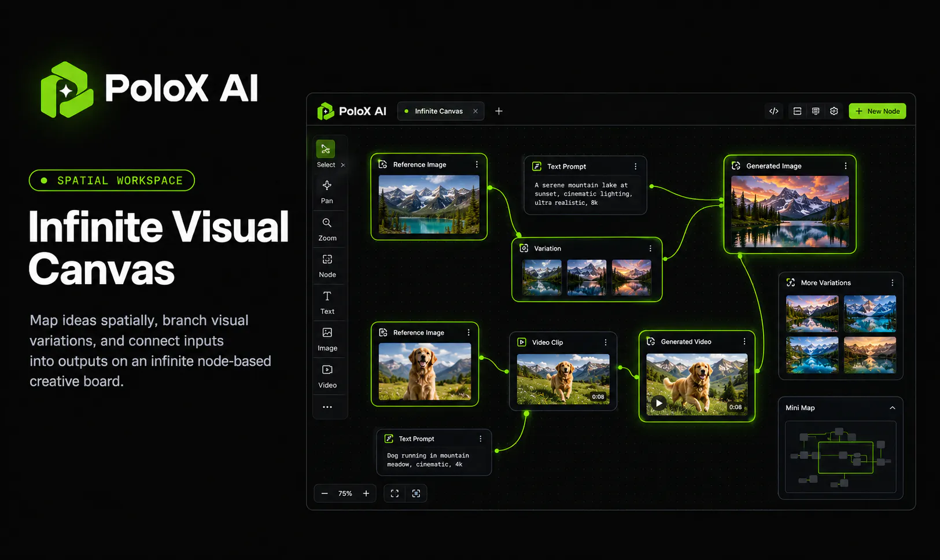Screen dimensions: 940x560
Task: Open options on the mountain lake Text Prompt
Action: point(636,167)
